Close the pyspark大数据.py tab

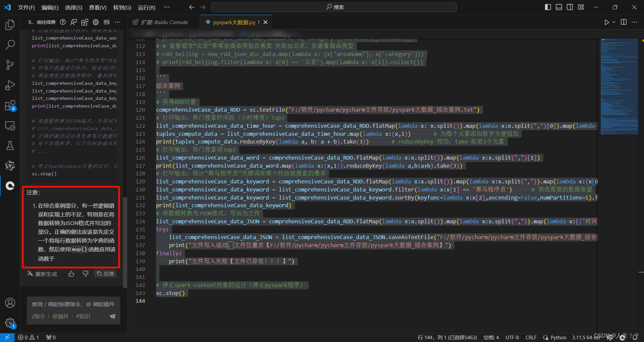coord(265,22)
